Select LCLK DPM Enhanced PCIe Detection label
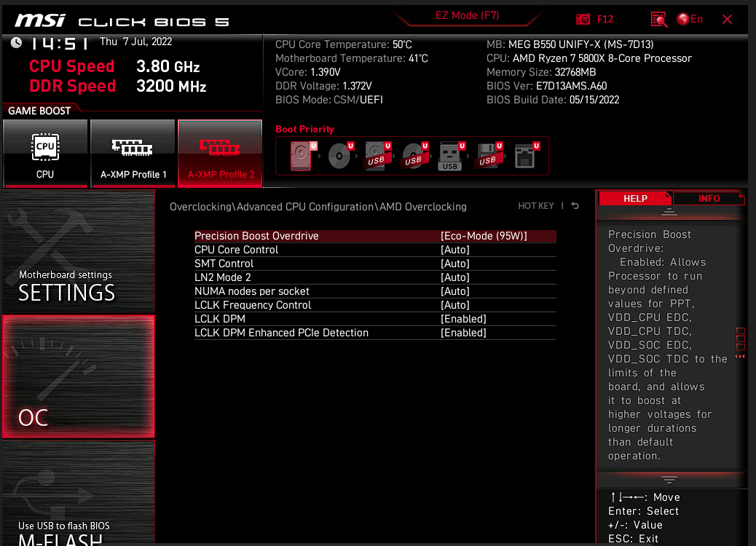The width and height of the screenshot is (756, 546). [281, 333]
